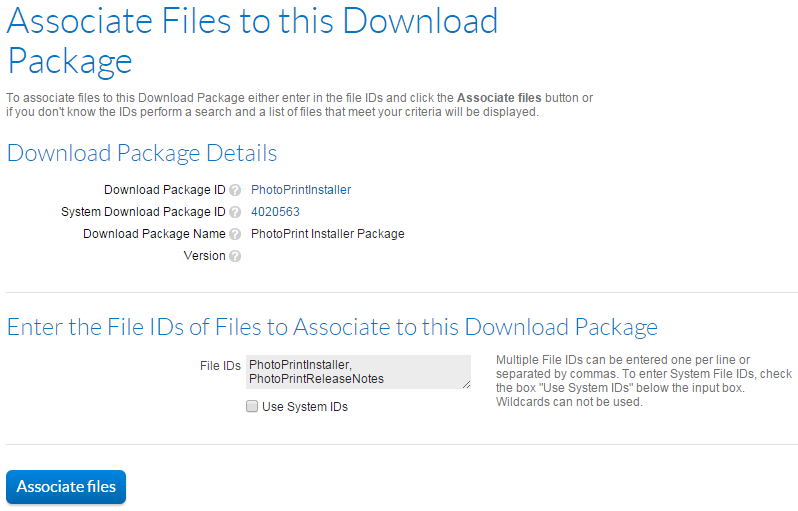Click the "Version" field label
Image resolution: width=798 pixels, height=511 pixels.
204,256
